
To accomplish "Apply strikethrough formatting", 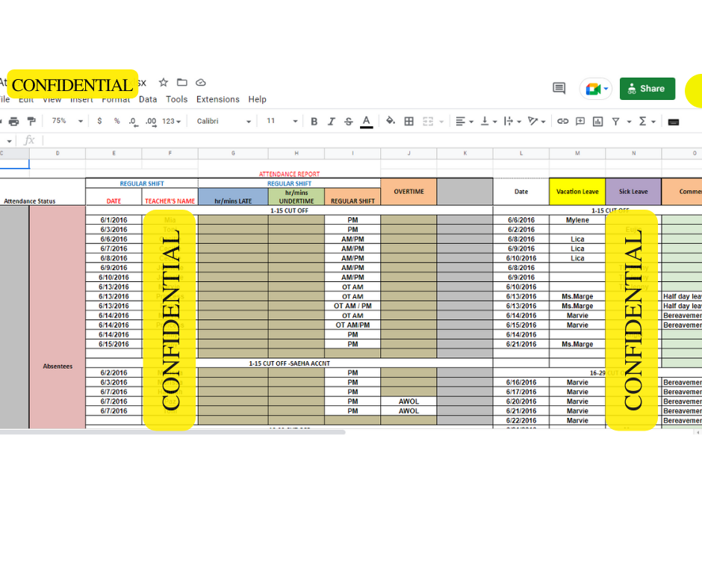I will pos(348,122).
